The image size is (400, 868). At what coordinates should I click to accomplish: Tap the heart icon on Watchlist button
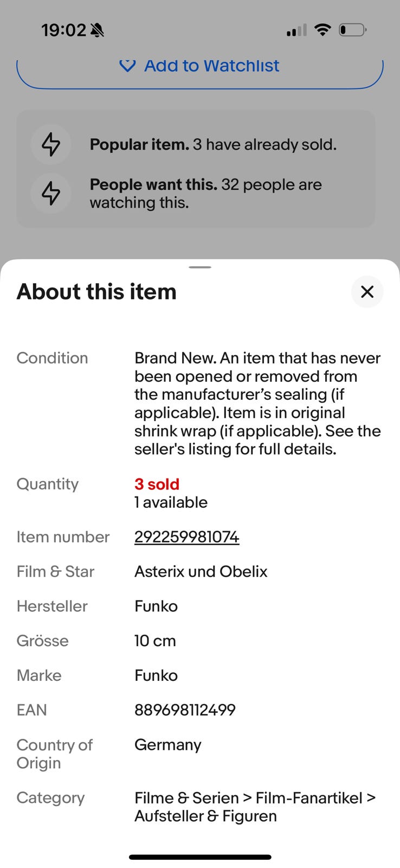127,66
